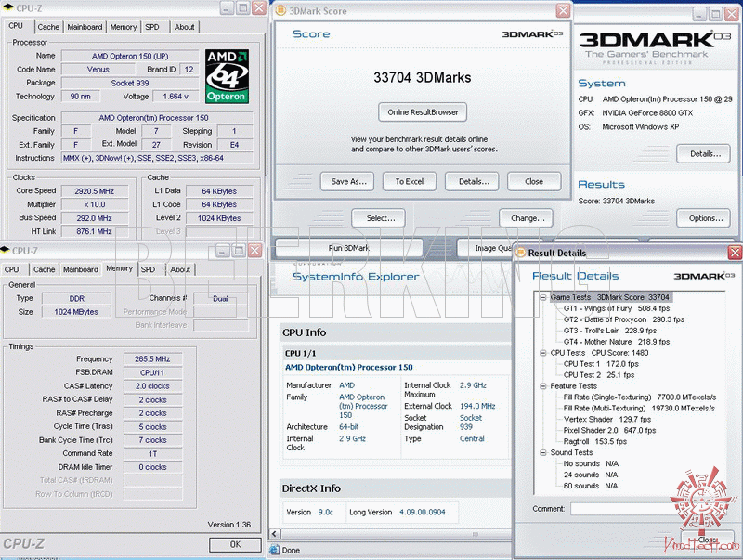Click the 3DMark Score window title icon
Image resolution: width=743 pixels, height=560 pixels.
point(281,10)
